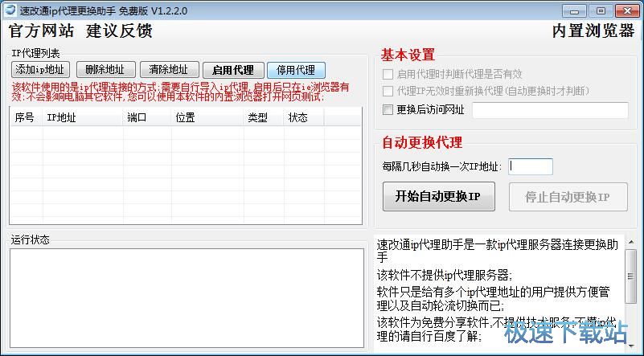Open the 建议反馈 link
Viewport: 644px width, 356px height.
pos(119,31)
